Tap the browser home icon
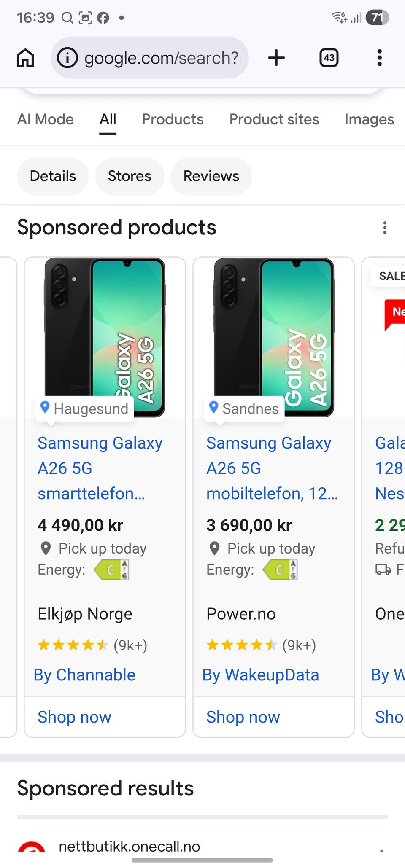The width and height of the screenshot is (405, 868). [25, 58]
